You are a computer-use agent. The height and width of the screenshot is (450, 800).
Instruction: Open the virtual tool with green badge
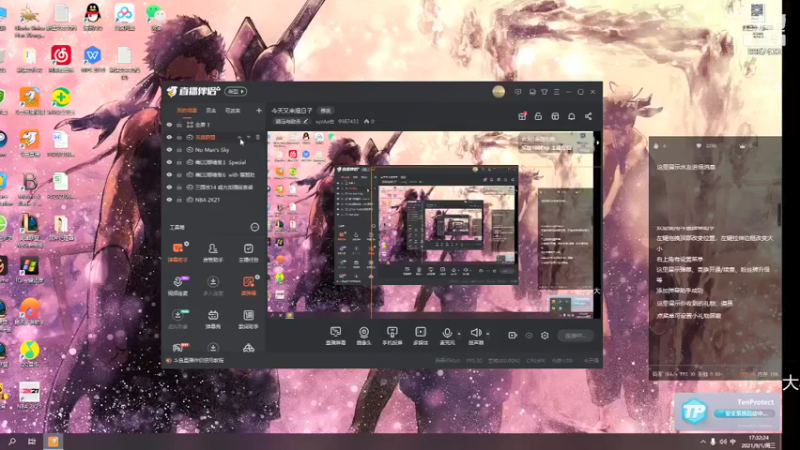(x=178, y=318)
